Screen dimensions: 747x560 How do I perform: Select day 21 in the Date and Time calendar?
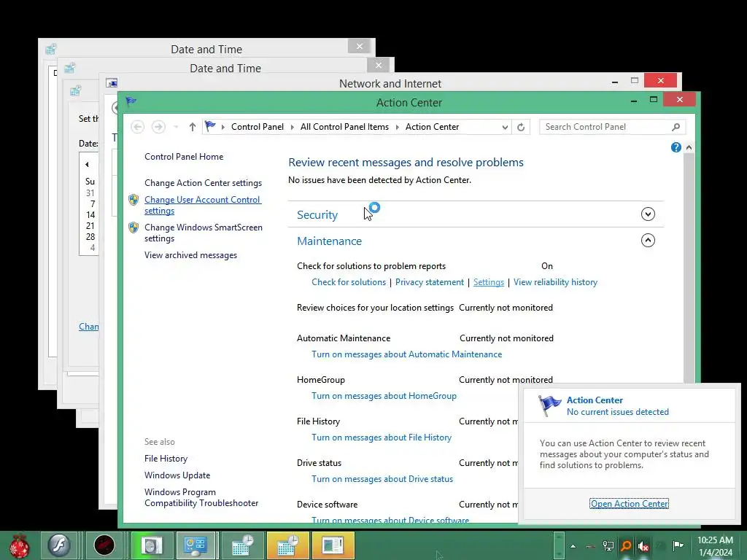pos(90,226)
